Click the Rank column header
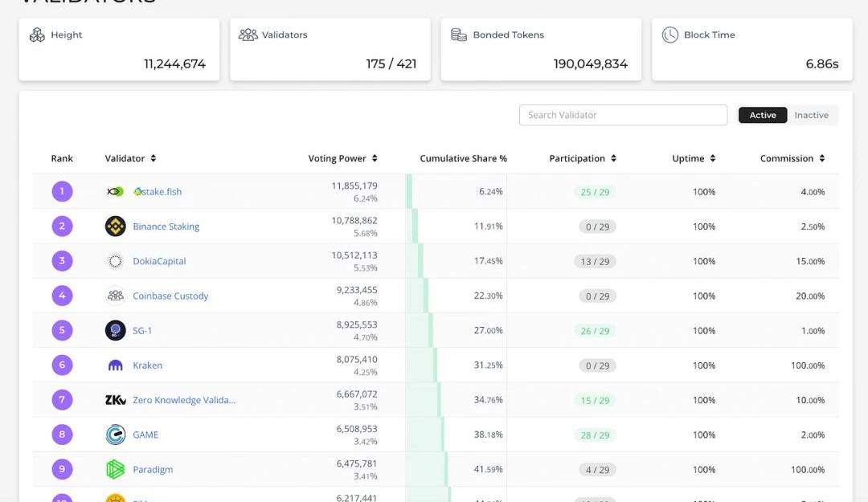This screenshot has height=502, width=868. click(x=62, y=158)
